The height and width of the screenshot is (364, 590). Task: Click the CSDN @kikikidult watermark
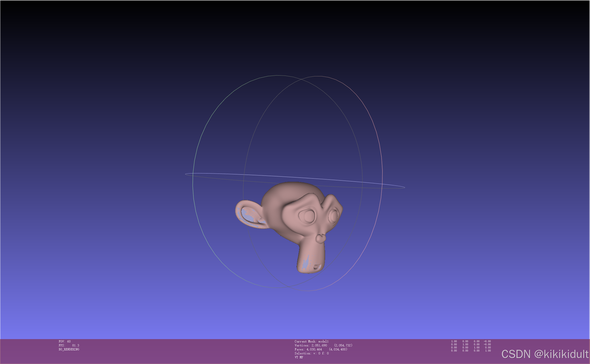544,354
